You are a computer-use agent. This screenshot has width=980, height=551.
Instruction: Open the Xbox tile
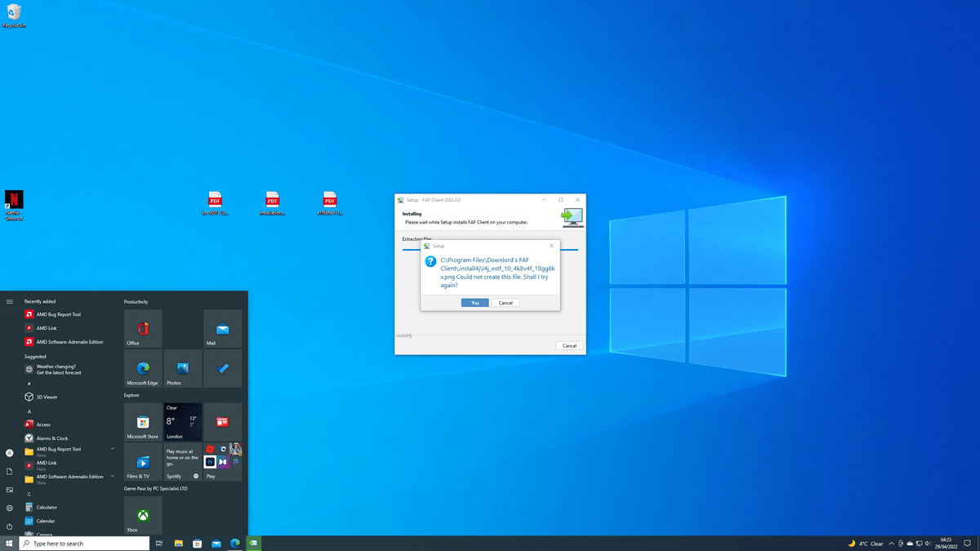click(143, 515)
